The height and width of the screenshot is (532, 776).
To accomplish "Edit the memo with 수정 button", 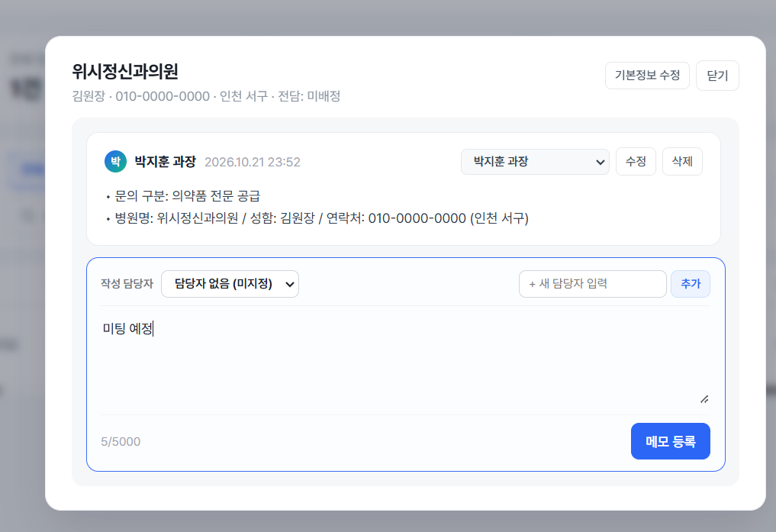I will (636, 161).
